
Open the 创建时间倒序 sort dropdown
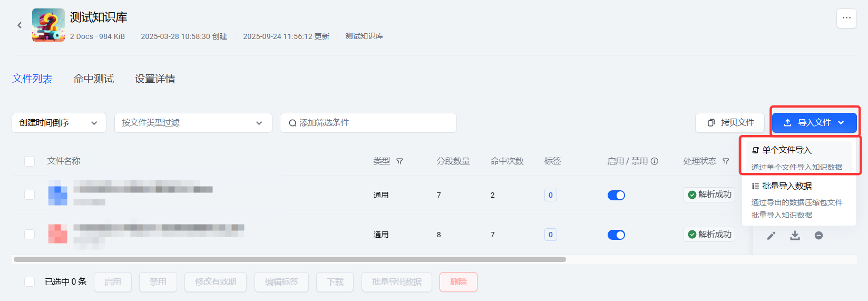(58, 123)
